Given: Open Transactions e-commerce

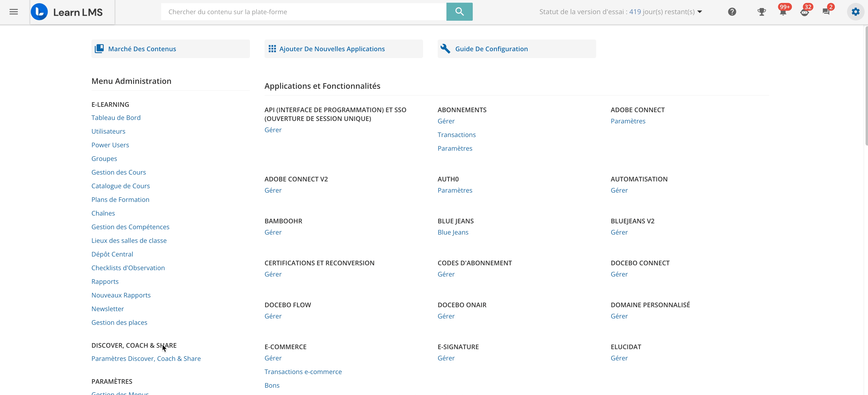Looking at the screenshot, I should click(x=303, y=372).
